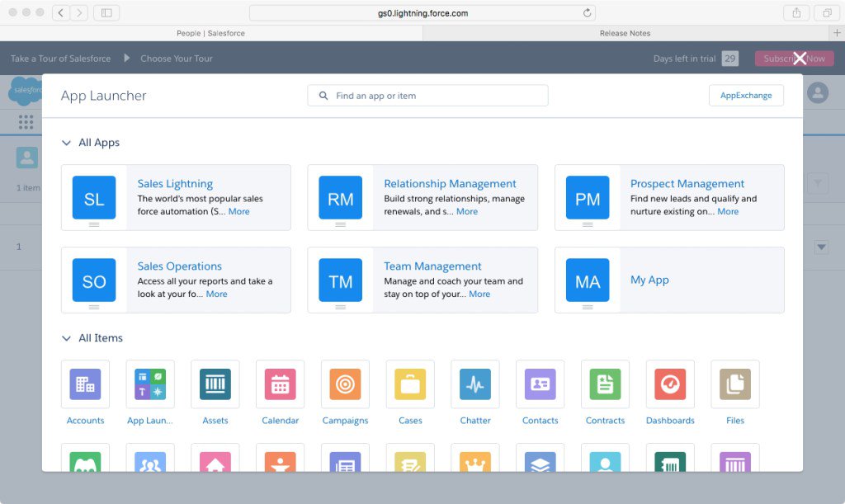Screen dimensions: 845x504
Task: Click the Find an app or item field
Action: tap(428, 96)
